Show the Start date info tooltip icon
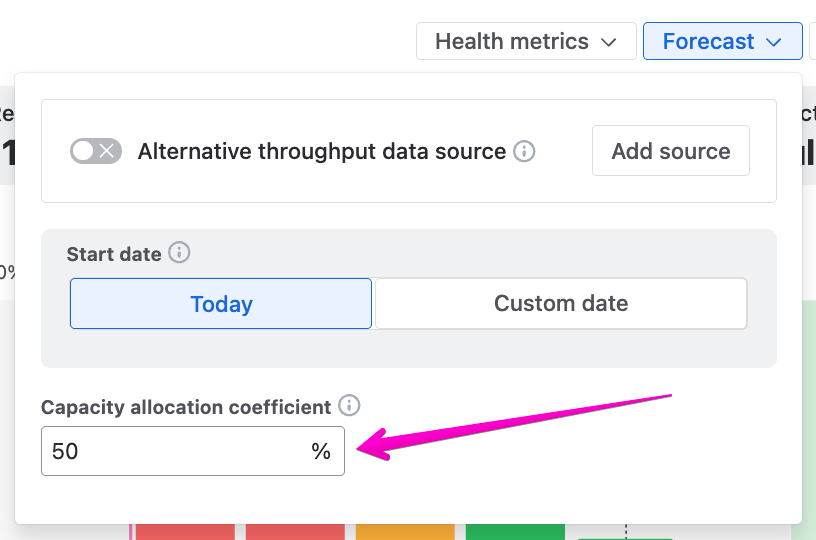 coord(179,253)
